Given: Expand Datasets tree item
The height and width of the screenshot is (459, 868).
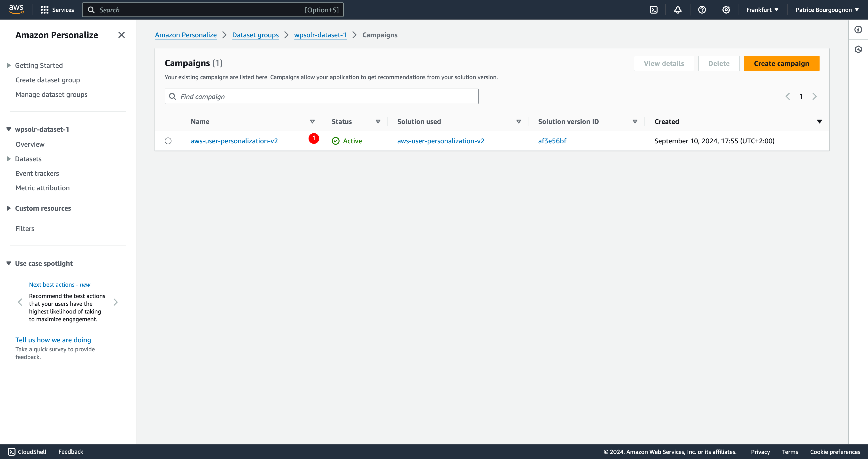Looking at the screenshot, I should [9, 159].
